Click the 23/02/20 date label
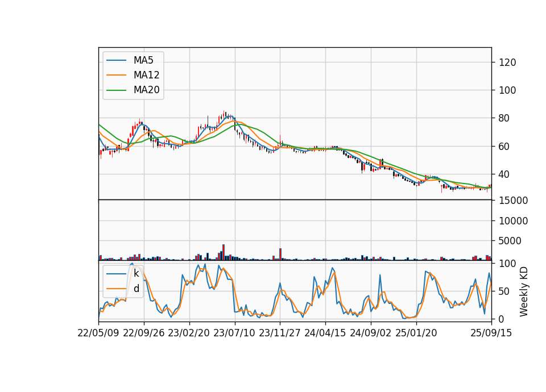546x392 pixels. coord(189,333)
